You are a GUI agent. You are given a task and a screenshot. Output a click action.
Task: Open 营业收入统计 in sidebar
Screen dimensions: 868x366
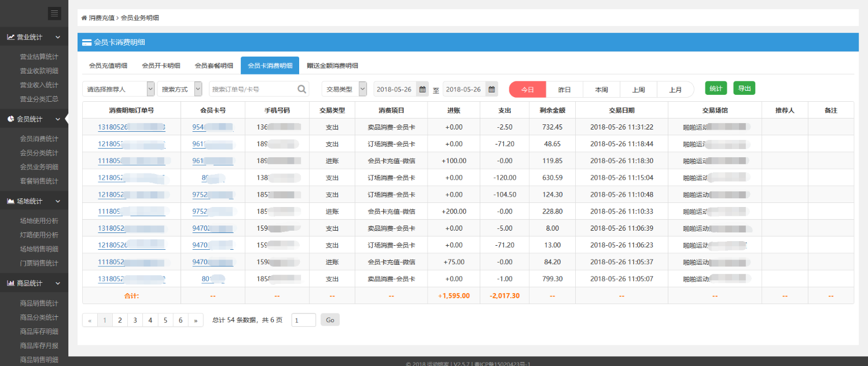[39, 84]
